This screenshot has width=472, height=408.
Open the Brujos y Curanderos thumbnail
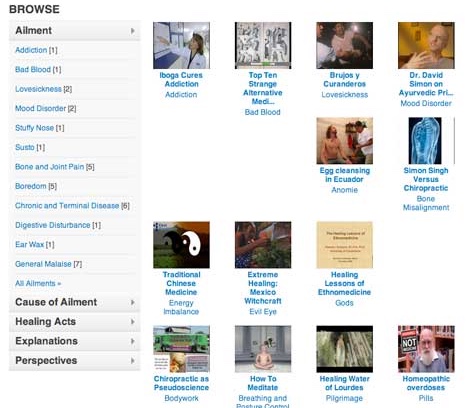coord(345,45)
